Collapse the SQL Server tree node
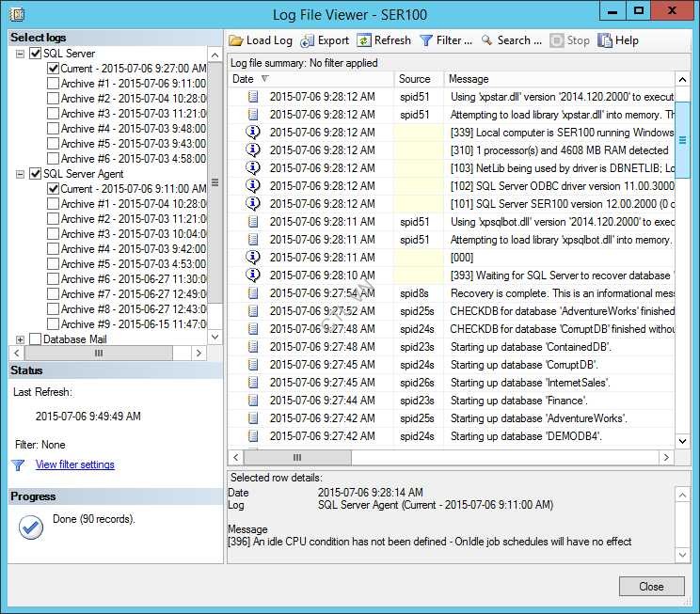 click(x=20, y=54)
